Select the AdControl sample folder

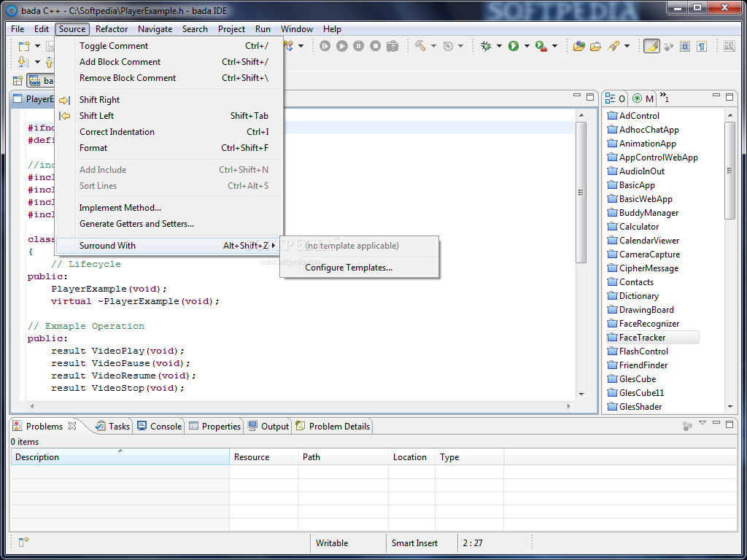[633, 116]
